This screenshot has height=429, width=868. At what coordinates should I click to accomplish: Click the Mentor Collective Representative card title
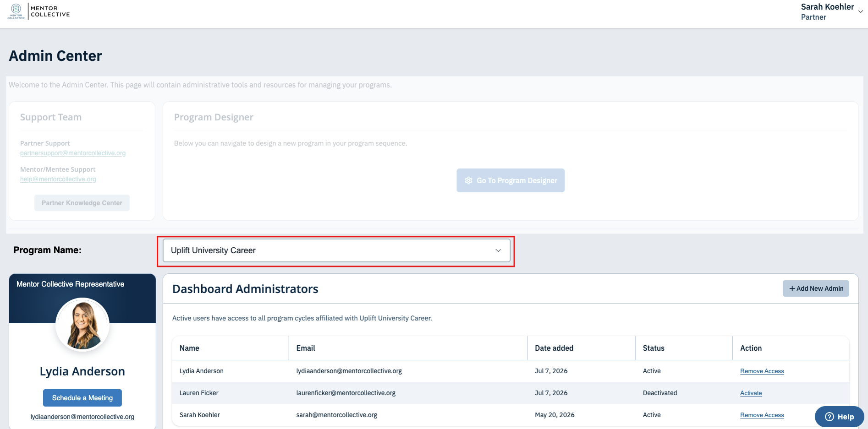71,284
